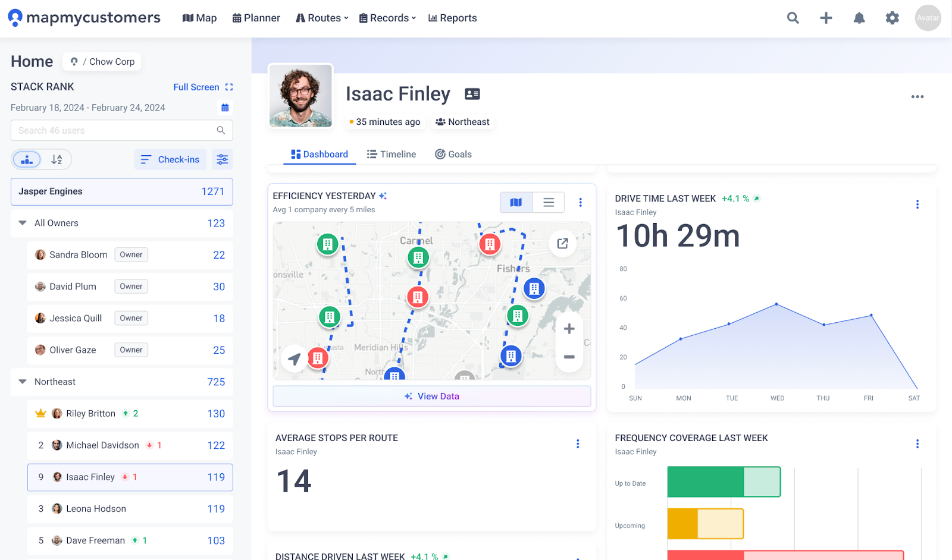Select the Jasper Engines row

click(x=122, y=191)
